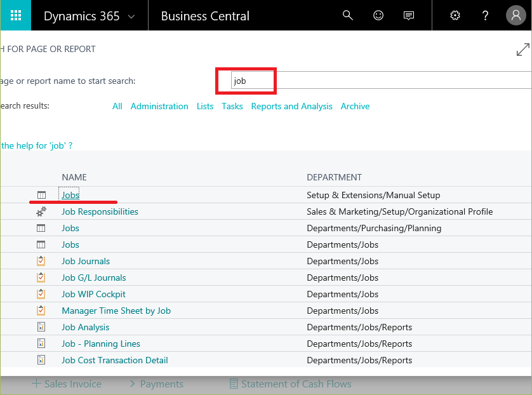Click the smiley feedback icon

point(378,15)
